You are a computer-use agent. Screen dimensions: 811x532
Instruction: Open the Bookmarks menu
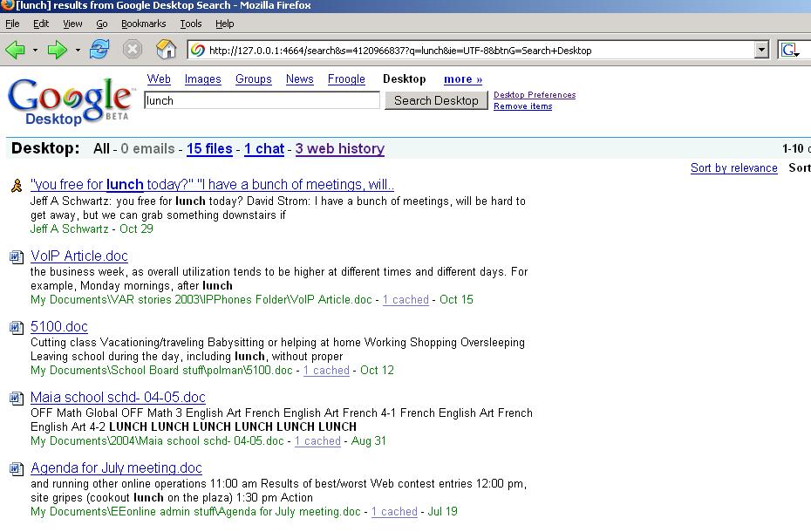(143, 24)
